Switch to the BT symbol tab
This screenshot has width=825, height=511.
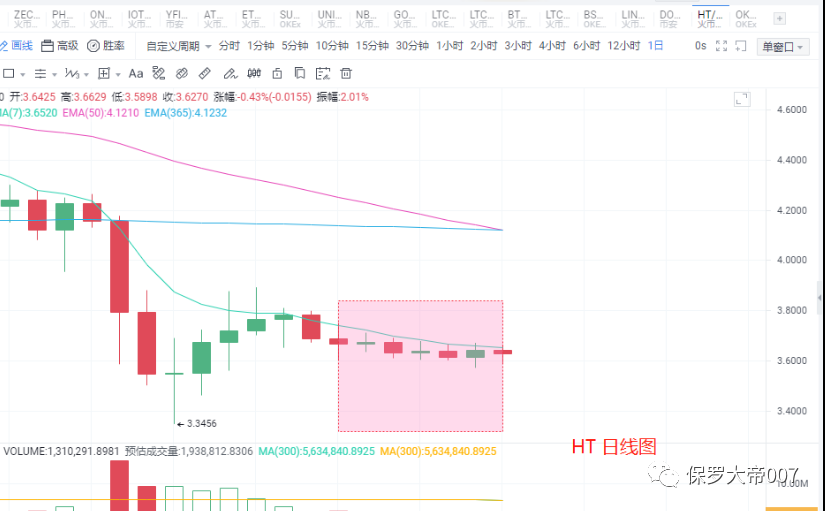click(x=519, y=19)
